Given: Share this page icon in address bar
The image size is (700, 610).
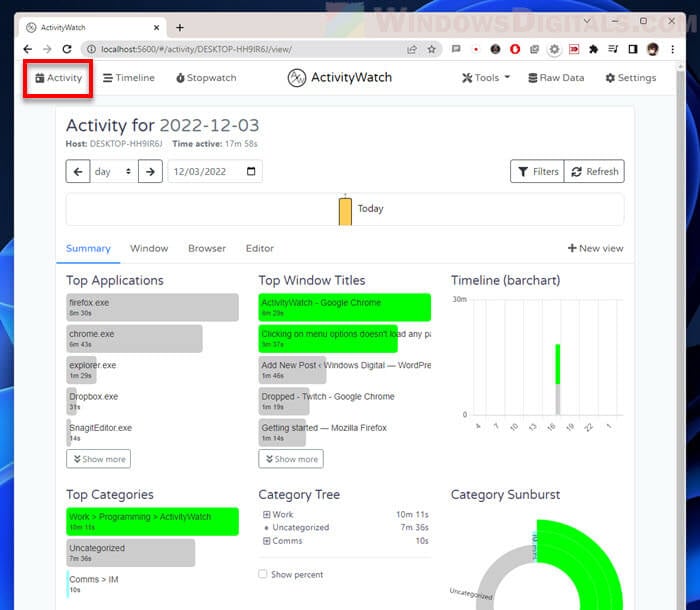Looking at the screenshot, I should coord(412,49).
